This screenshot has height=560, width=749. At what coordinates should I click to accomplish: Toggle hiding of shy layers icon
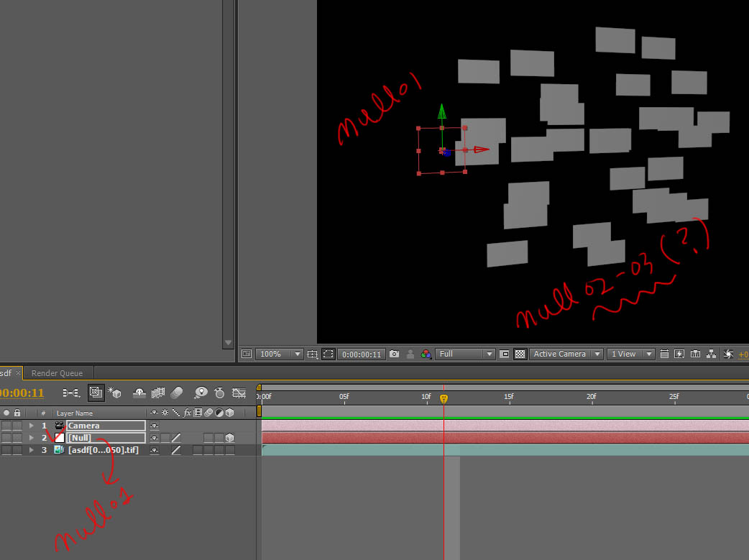click(139, 393)
